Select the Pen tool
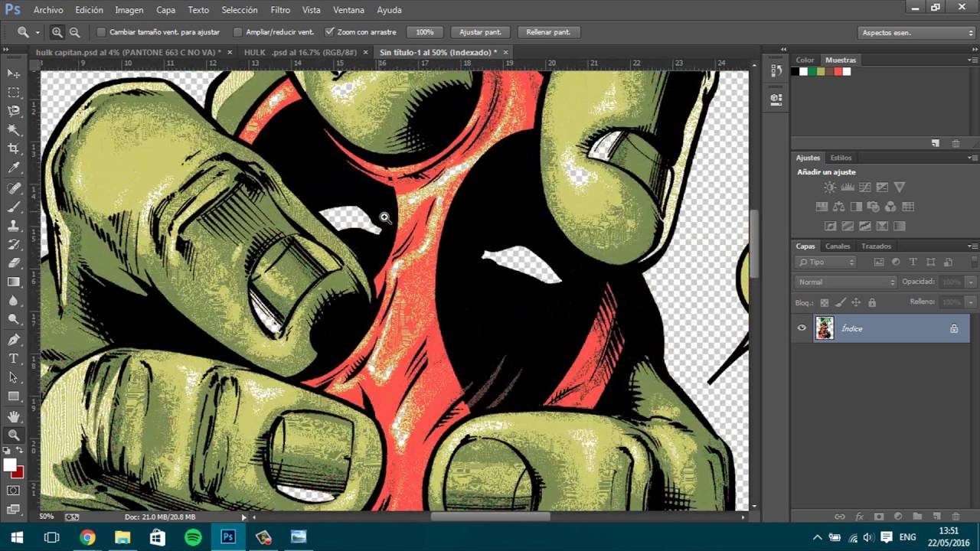The height and width of the screenshot is (551, 980). click(14, 340)
